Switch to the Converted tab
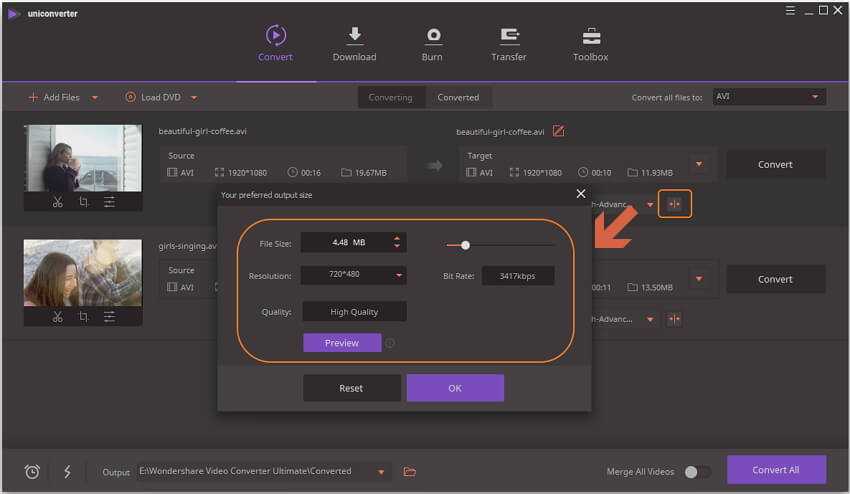850x494 pixels. point(458,98)
